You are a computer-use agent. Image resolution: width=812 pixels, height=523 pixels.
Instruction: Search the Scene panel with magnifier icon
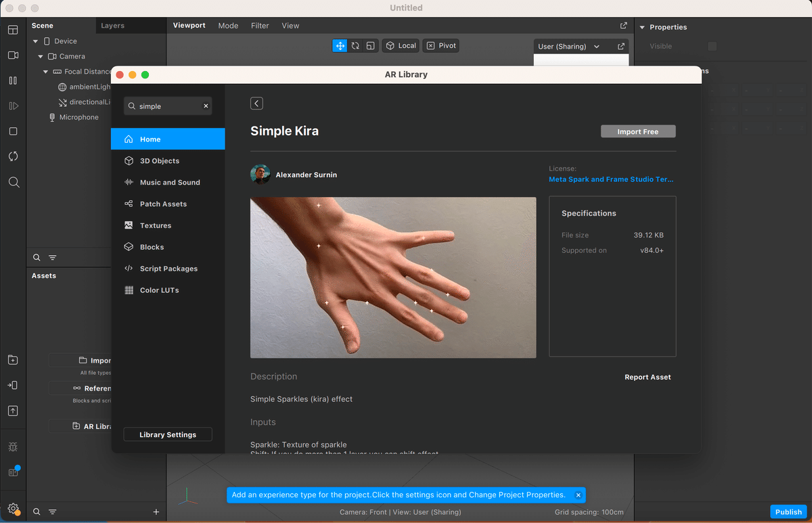(x=37, y=258)
